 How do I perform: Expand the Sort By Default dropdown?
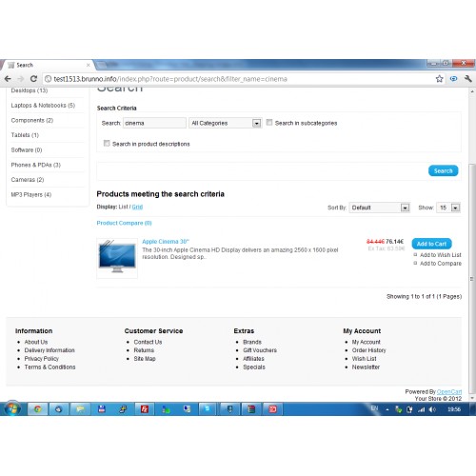380,208
